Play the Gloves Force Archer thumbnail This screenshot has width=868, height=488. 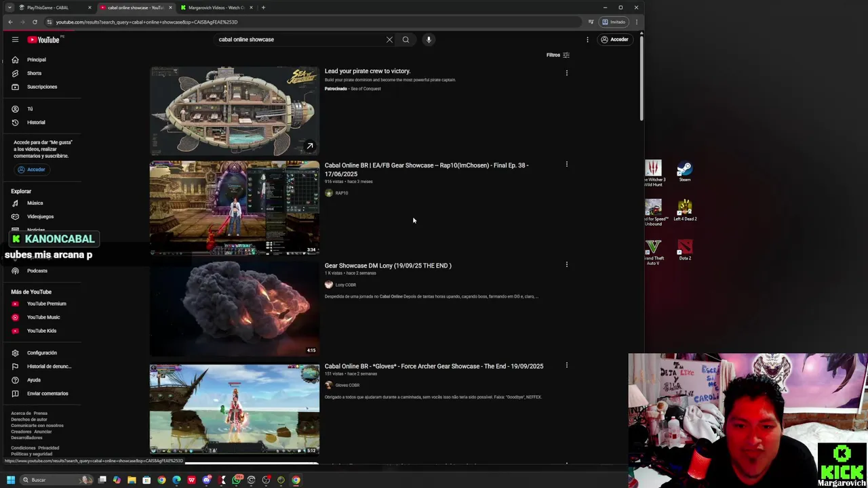pos(235,409)
